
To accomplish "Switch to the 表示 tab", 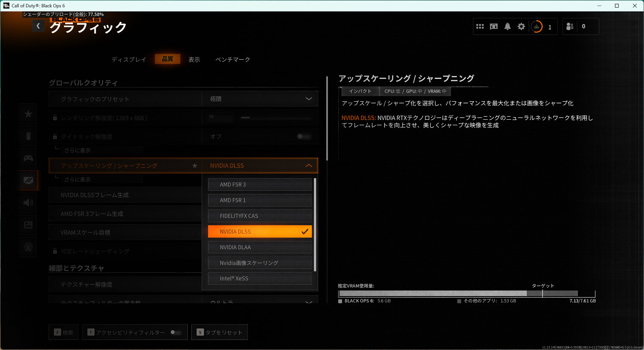I will click(x=194, y=60).
